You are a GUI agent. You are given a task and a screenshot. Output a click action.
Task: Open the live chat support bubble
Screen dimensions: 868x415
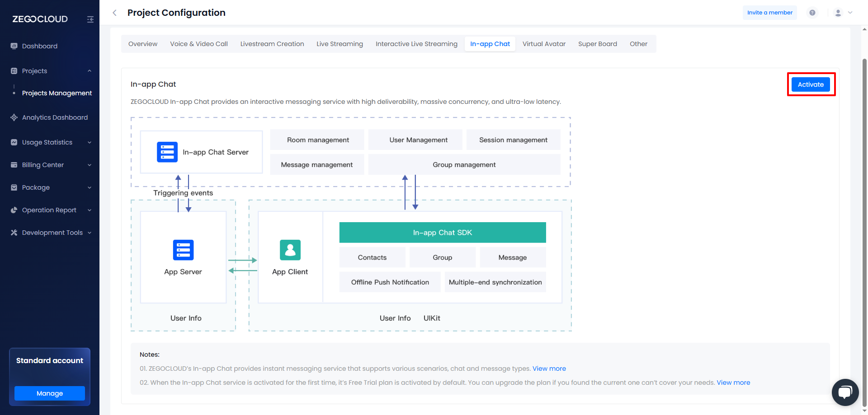tap(845, 392)
